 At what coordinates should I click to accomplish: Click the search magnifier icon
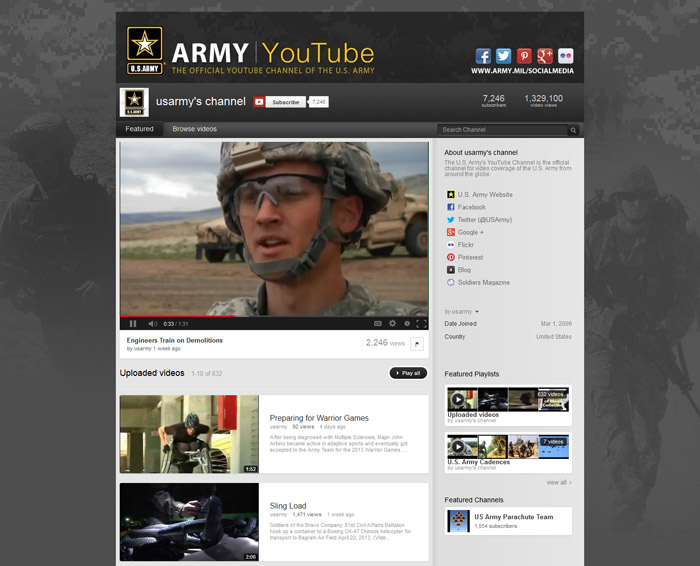(x=573, y=130)
